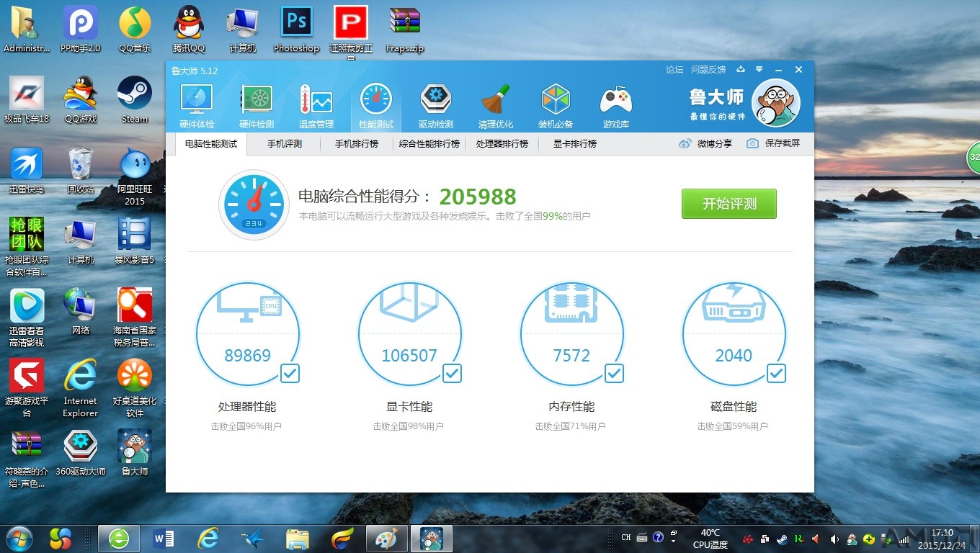This screenshot has height=553, width=980.
Task: Open the 阿里旺旺2015 desktop icon
Action: click(135, 176)
